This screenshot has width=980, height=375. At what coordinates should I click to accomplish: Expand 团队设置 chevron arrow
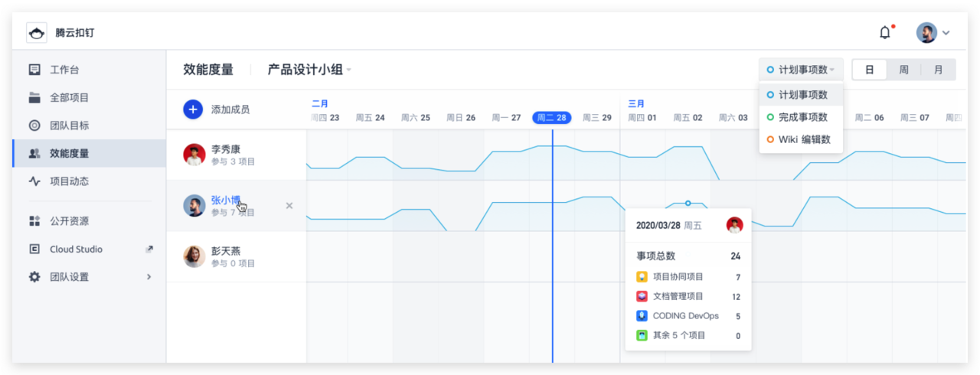tap(149, 277)
